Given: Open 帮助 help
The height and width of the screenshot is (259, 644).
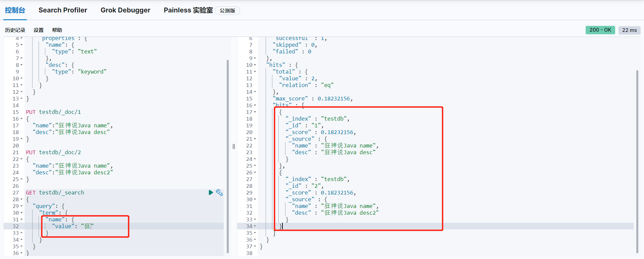Looking at the screenshot, I should [57, 30].
